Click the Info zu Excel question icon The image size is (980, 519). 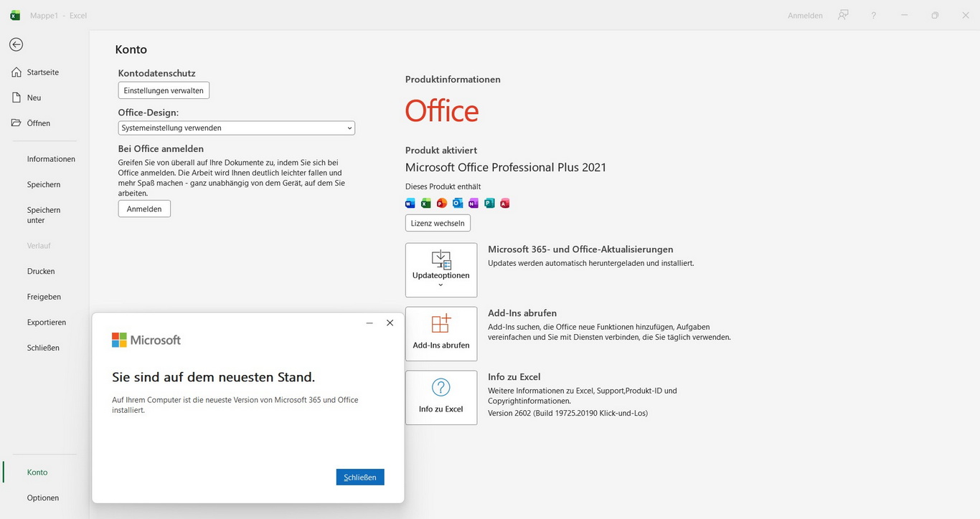[440, 388]
